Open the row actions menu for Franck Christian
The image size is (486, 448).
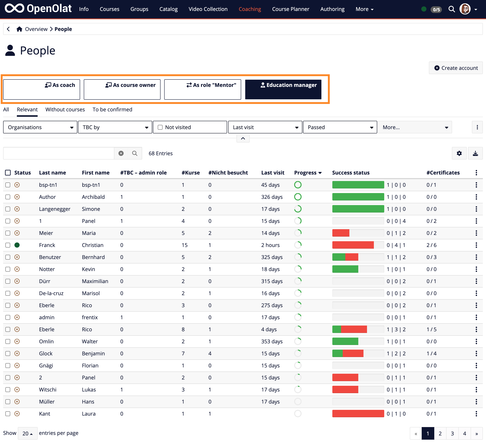476,245
